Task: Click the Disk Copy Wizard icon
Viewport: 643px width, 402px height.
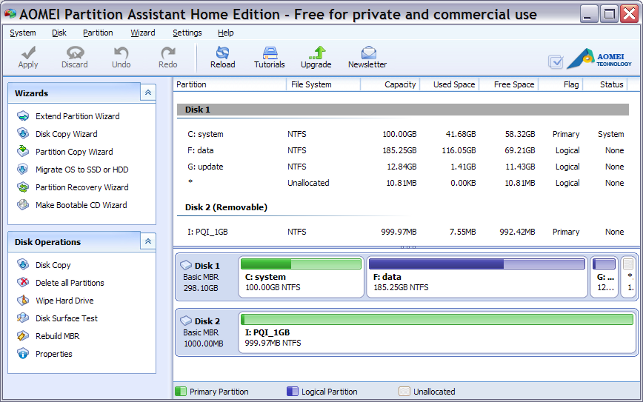Action: click(23, 134)
